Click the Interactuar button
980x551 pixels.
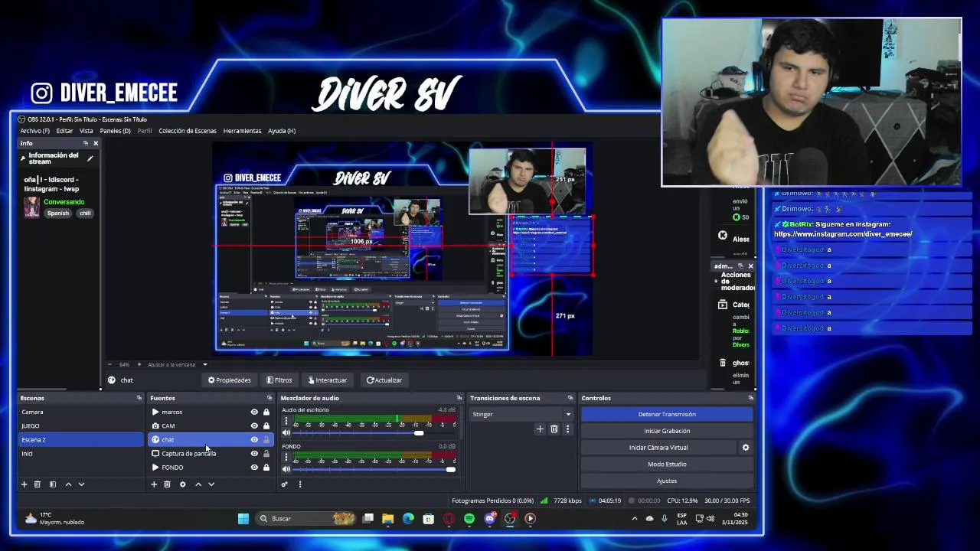(327, 380)
